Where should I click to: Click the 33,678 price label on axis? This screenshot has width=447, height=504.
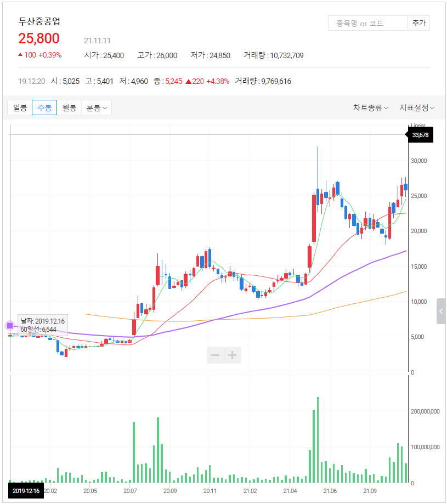click(x=420, y=135)
